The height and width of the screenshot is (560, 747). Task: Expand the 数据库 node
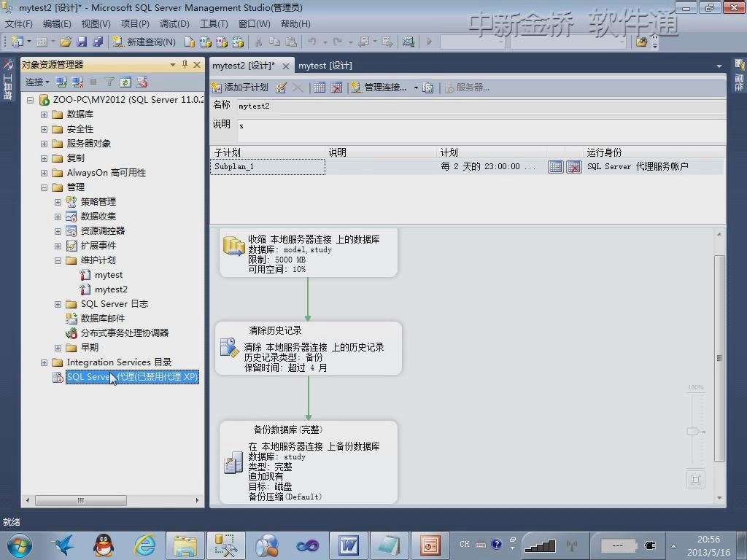[x=44, y=114]
